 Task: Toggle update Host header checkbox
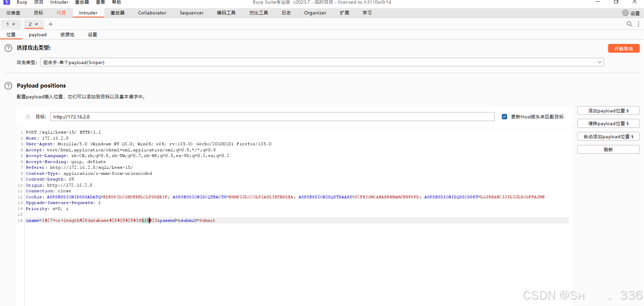tap(504, 117)
